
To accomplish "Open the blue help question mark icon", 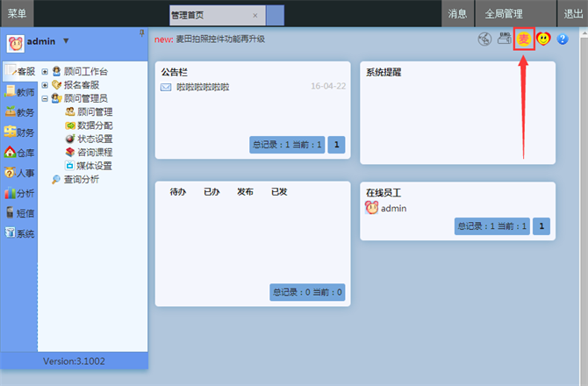I will (563, 39).
